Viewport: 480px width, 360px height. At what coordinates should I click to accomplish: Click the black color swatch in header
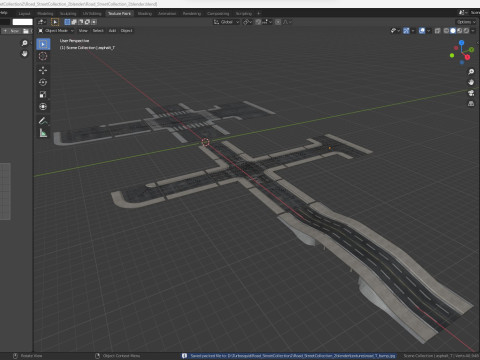point(5,22)
